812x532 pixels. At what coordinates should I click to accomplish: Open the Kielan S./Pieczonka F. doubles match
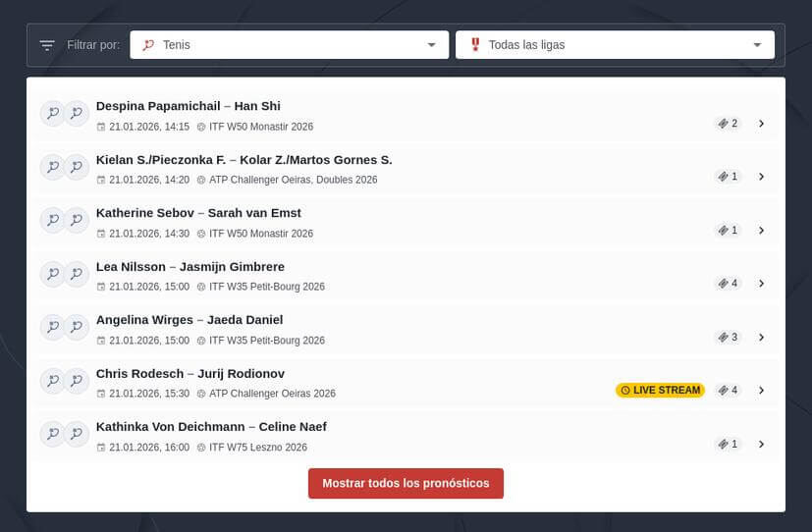pyautogui.click(x=244, y=160)
